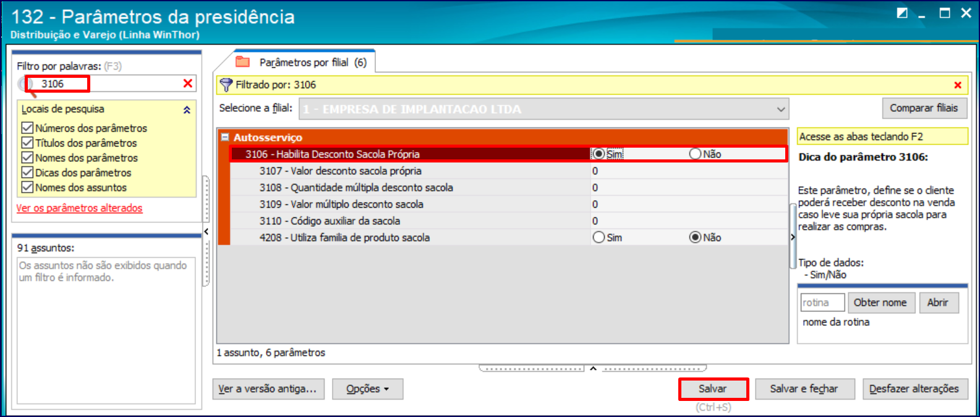Close the yellow 'Filtrado por: 3106' bar

[958, 85]
